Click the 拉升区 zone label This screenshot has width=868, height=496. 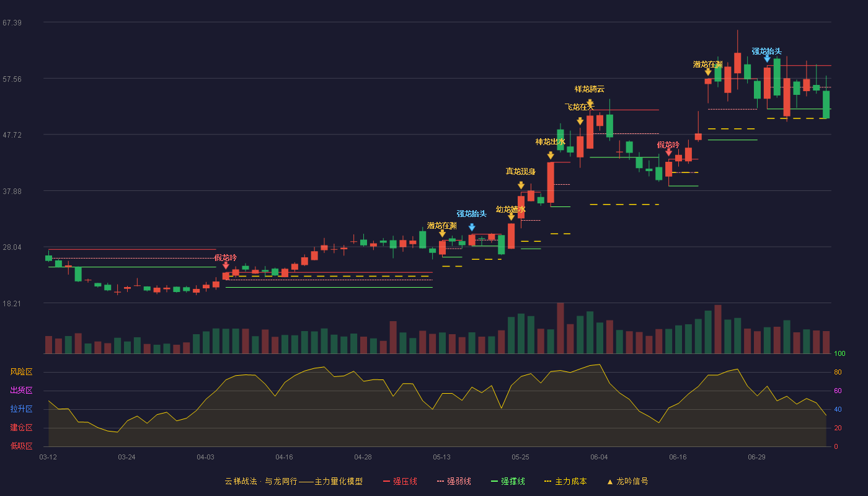pos(21,409)
